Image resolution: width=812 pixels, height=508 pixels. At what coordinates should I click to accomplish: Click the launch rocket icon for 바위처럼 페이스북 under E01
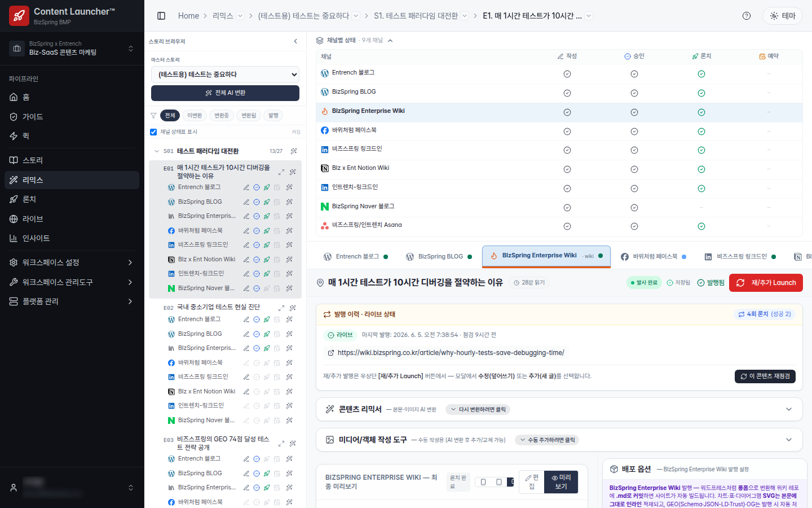(267, 231)
